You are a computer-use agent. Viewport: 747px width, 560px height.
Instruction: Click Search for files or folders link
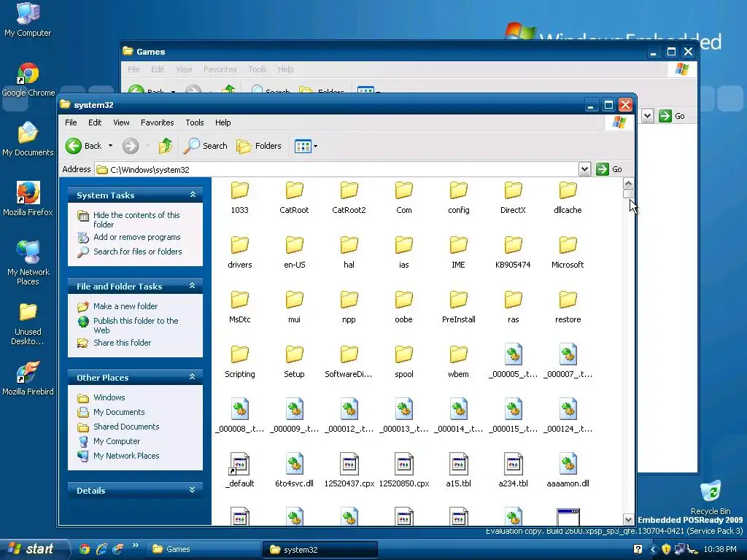pyautogui.click(x=138, y=252)
